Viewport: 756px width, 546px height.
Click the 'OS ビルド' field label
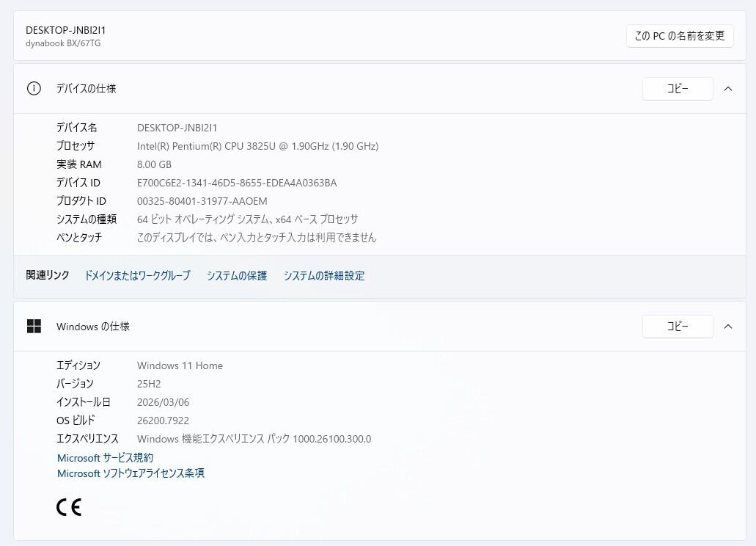coord(76,421)
